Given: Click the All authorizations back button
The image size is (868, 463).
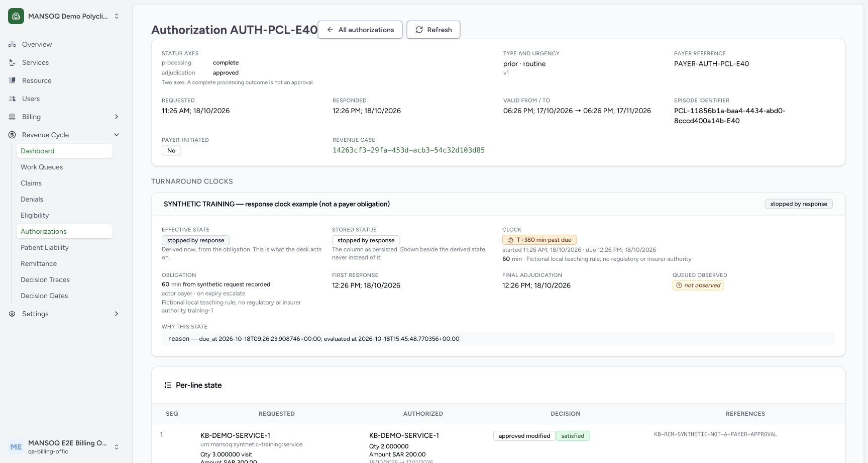Looking at the screenshot, I should click(360, 30).
